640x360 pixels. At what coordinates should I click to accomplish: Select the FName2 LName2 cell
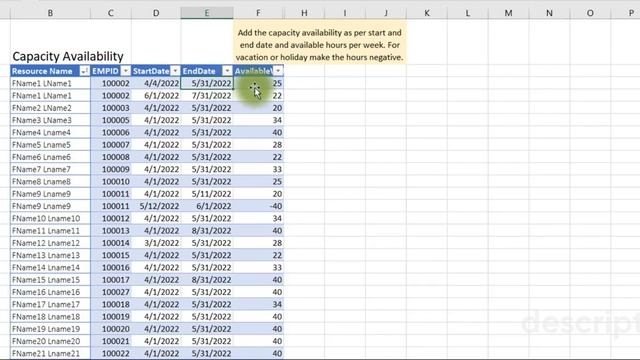tap(50, 108)
